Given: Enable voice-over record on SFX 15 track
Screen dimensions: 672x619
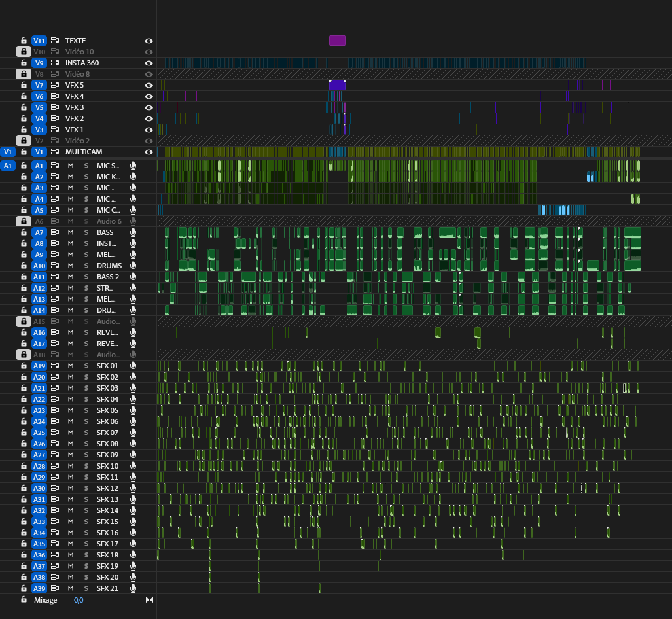Looking at the screenshot, I should point(133,522).
